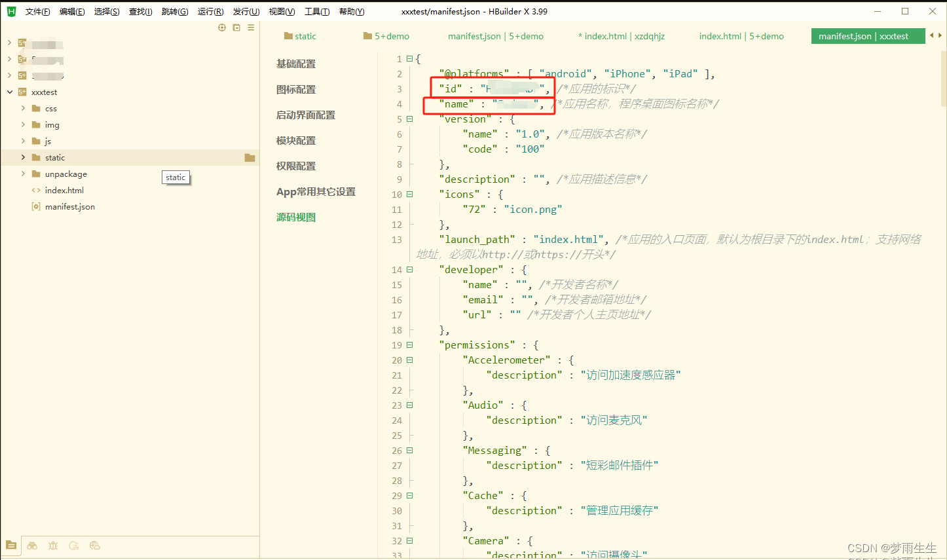Expand the img folder chevron
The width and height of the screenshot is (947, 560).
pyautogui.click(x=24, y=124)
